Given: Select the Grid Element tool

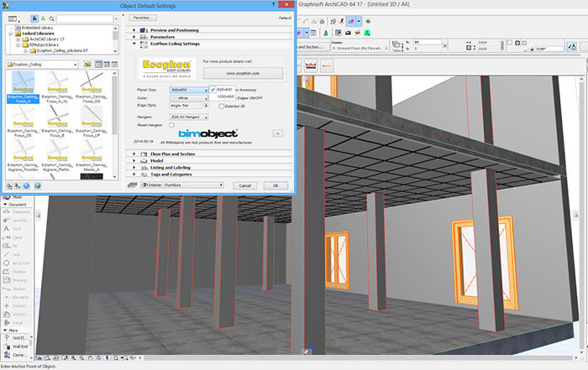Looking at the screenshot, I should click(16, 338).
